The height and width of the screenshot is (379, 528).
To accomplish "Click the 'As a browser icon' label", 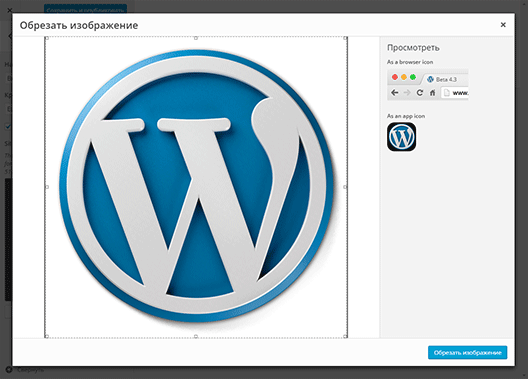I will 410,62.
